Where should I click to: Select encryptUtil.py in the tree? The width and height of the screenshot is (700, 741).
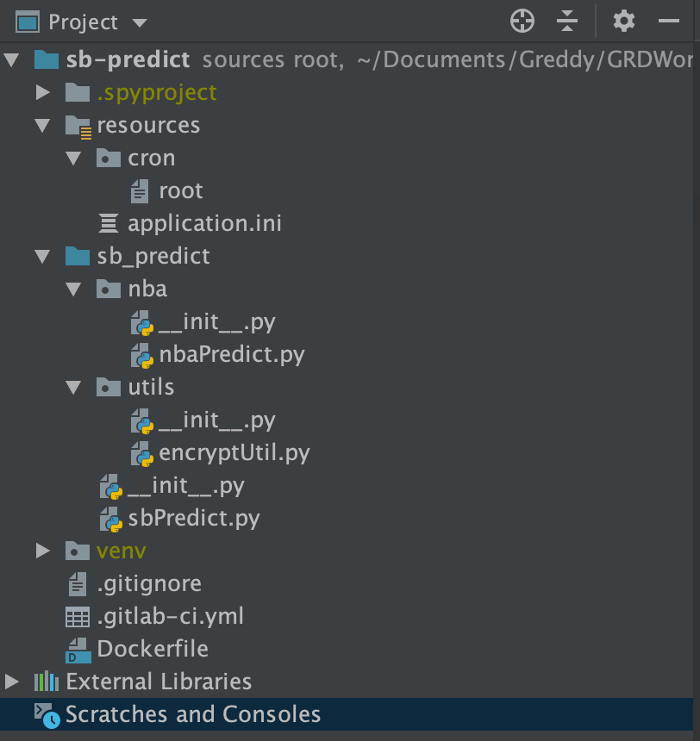pyautogui.click(x=234, y=453)
